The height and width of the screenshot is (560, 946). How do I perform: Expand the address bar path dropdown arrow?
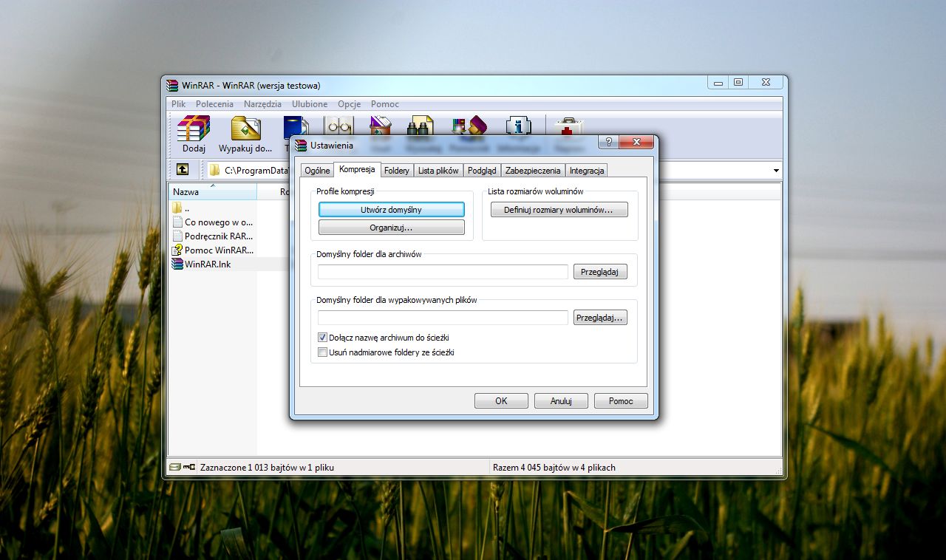coord(776,171)
